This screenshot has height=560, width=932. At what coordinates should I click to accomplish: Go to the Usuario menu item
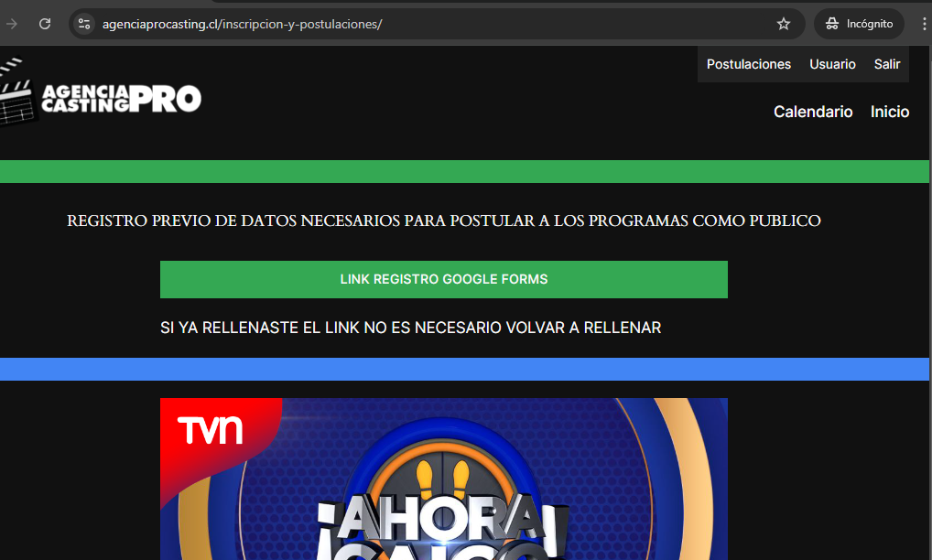pyautogui.click(x=832, y=64)
